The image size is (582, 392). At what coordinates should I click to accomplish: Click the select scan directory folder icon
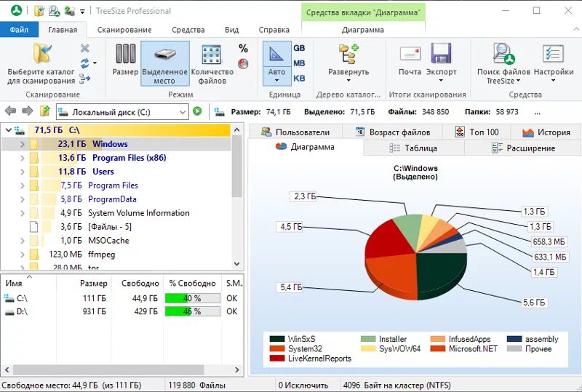click(42, 54)
